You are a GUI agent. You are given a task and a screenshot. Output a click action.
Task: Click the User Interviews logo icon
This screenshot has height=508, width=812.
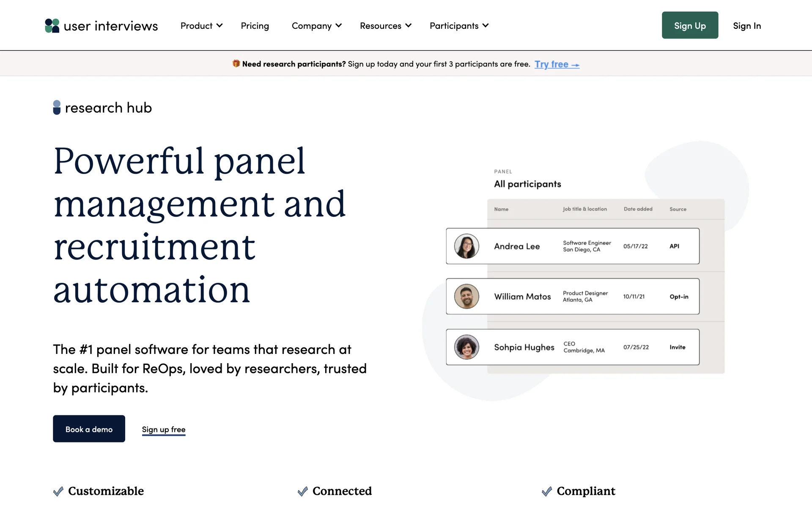click(x=52, y=26)
